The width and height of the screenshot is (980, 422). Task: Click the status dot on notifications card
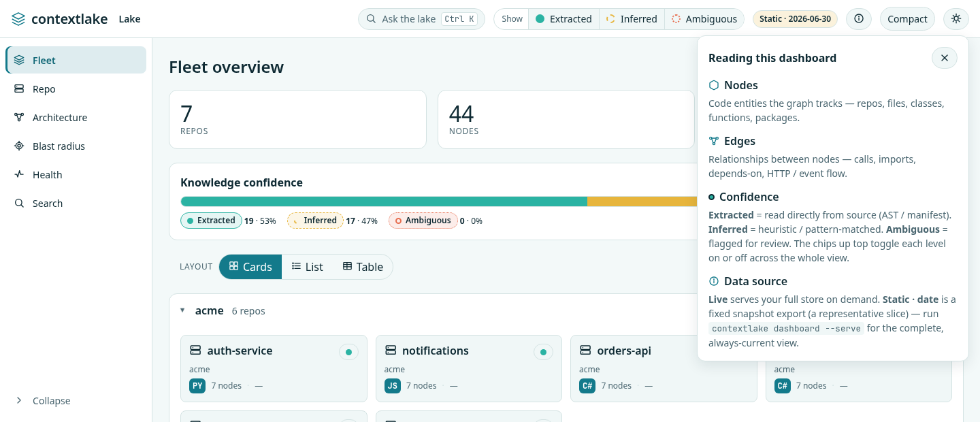[x=543, y=352]
